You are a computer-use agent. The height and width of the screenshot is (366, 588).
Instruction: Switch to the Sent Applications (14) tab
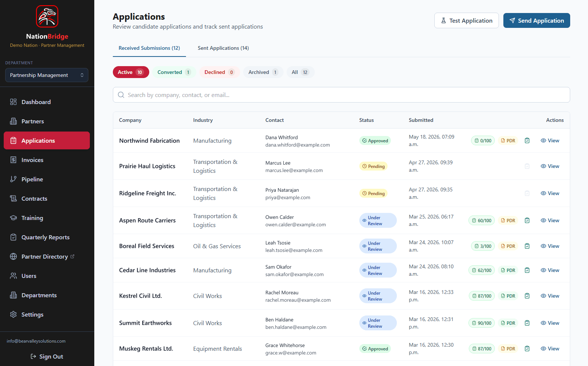pyautogui.click(x=223, y=48)
